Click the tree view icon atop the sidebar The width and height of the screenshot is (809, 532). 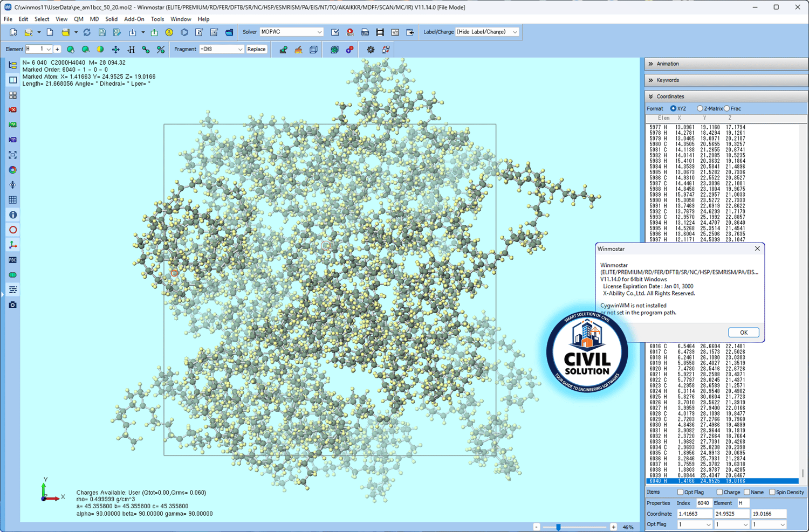point(13,65)
